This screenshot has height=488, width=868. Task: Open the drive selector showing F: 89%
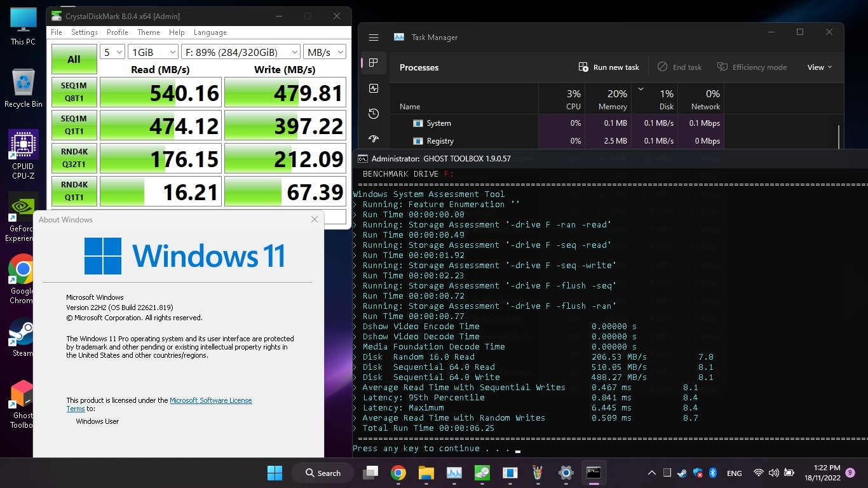[x=241, y=52]
